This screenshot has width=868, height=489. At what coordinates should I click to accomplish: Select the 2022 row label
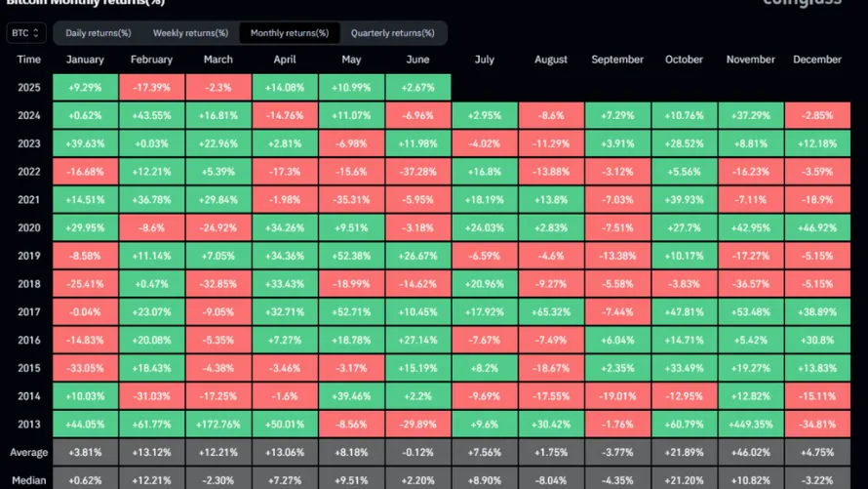(x=29, y=172)
